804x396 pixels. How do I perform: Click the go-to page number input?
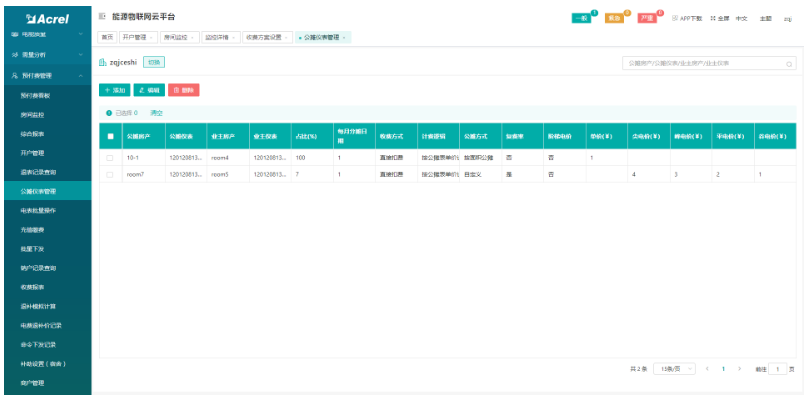point(777,369)
